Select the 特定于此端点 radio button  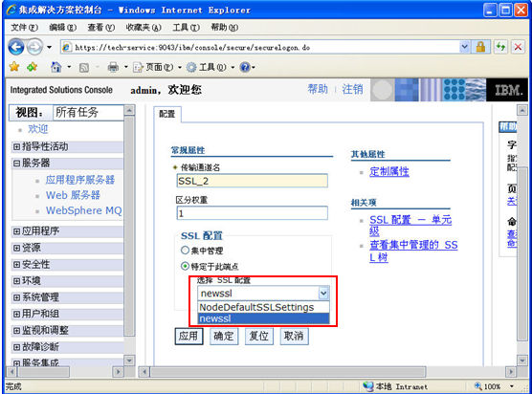pos(185,266)
